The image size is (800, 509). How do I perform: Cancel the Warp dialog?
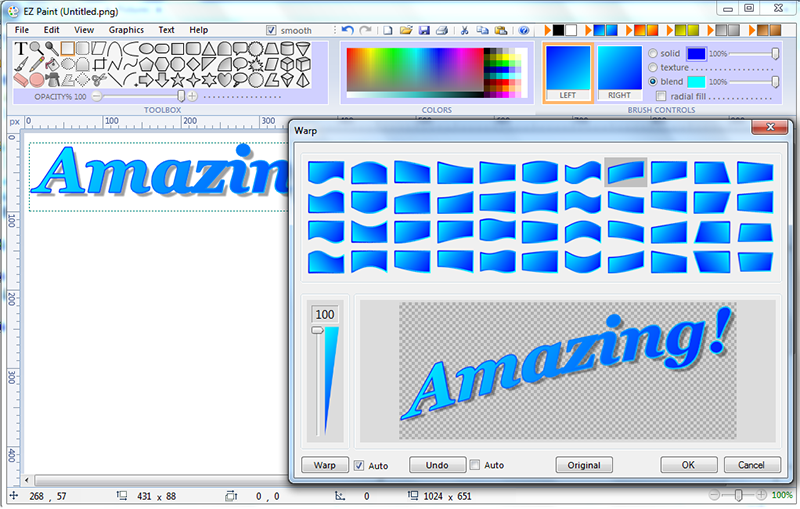752,465
